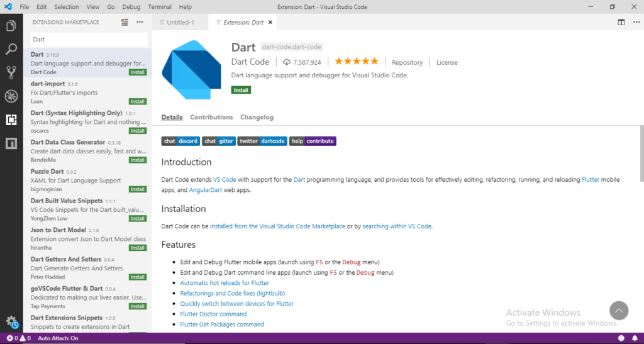The height and width of the screenshot is (344, 644).
Task: Install Dart Data Class Generator
Action: coord(138,160)
